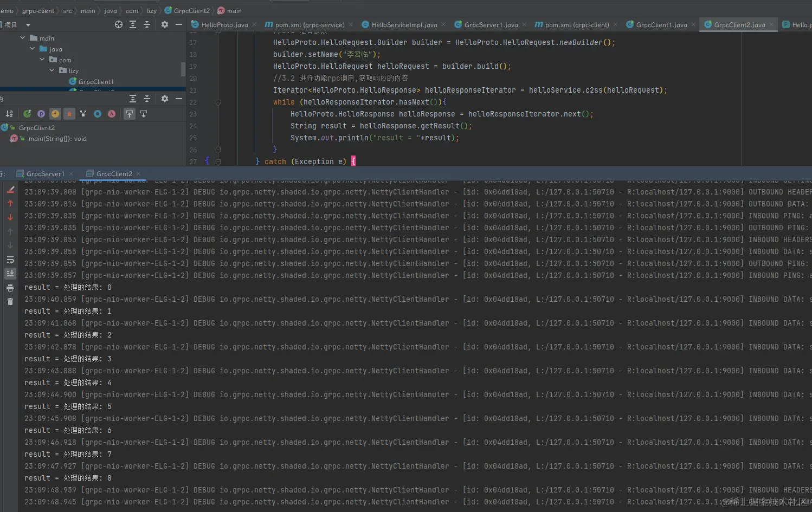Close the GrpcServer1.java editor tab
812x512 pixels.
point(524,25)
